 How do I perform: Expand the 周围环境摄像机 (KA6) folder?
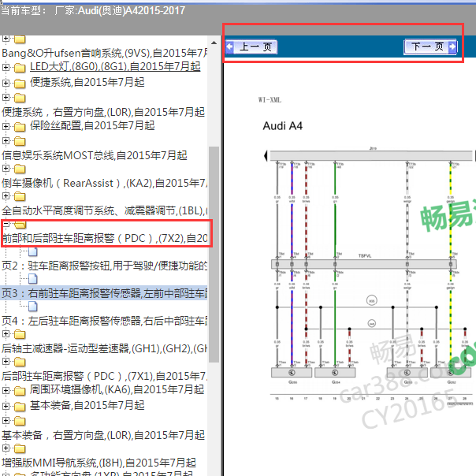6,390
